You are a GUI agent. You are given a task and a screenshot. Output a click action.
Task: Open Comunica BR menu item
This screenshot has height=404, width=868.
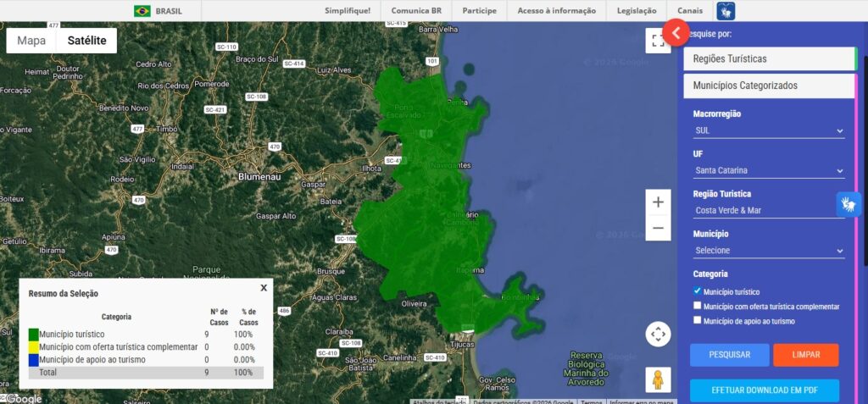click(416, 10)
